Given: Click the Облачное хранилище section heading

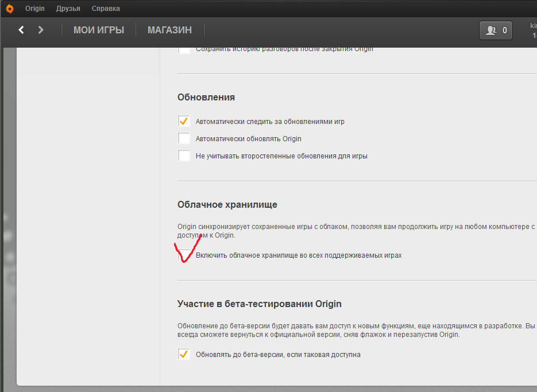Looking at the screenshot, I should 227,205.
